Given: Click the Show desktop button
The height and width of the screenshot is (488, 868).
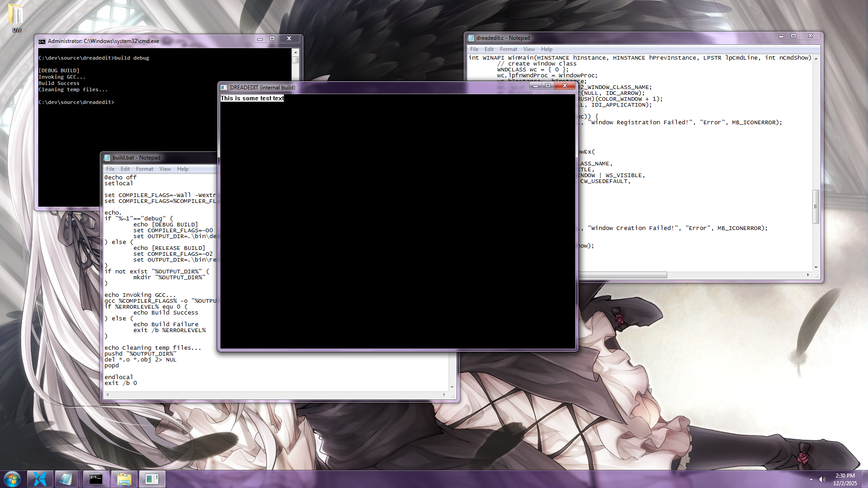Looking at the screenshot, I should [865, 479].
